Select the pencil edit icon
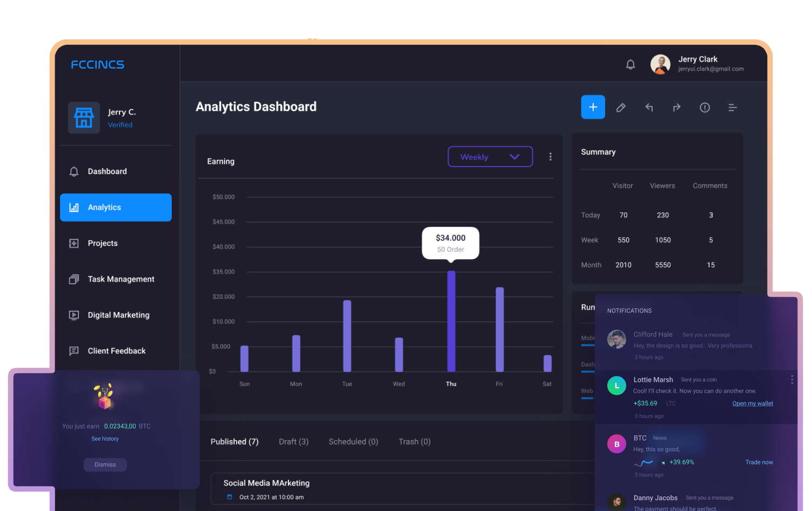Screen dimensions: 812x511 621,107
